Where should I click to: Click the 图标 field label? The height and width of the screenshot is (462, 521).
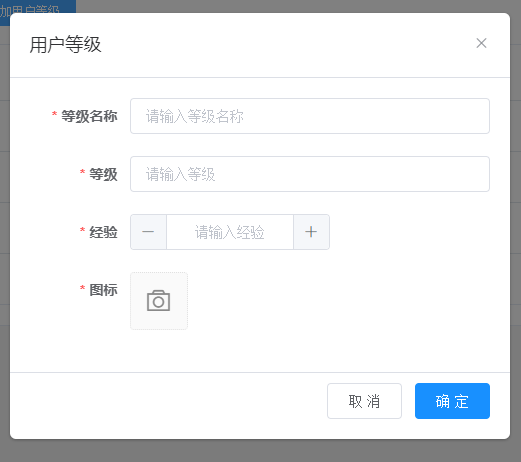tap(103, 290)
